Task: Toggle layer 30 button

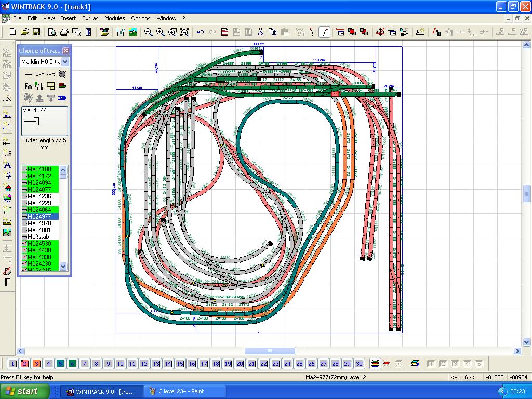Action: 360,364
